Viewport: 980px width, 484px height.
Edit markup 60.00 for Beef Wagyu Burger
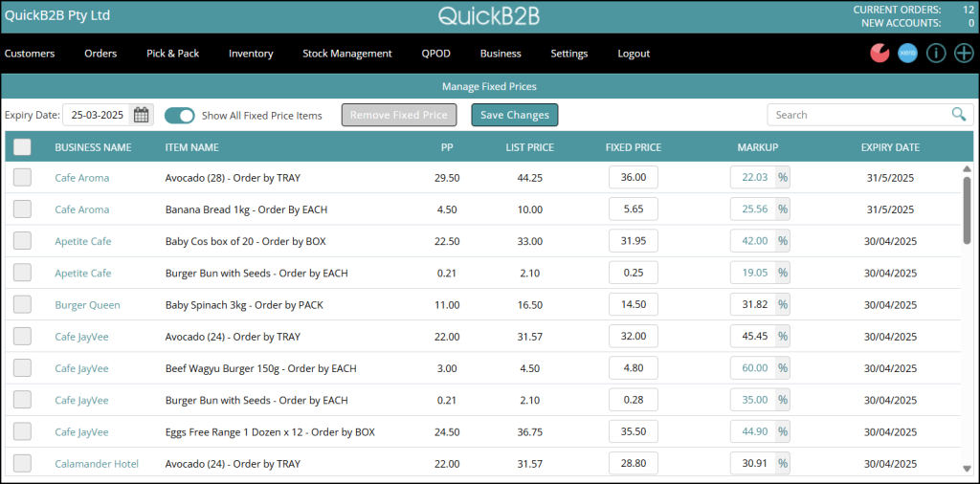(753, 368)
